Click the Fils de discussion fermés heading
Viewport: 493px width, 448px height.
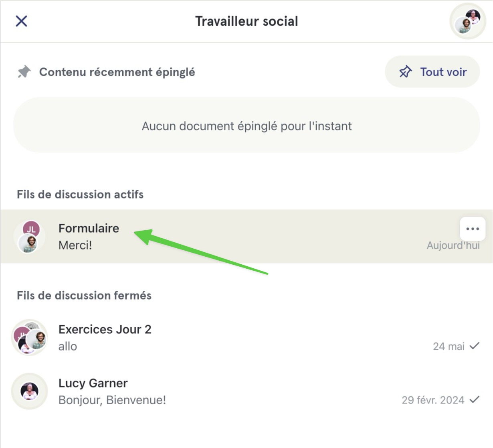[84, 295]
